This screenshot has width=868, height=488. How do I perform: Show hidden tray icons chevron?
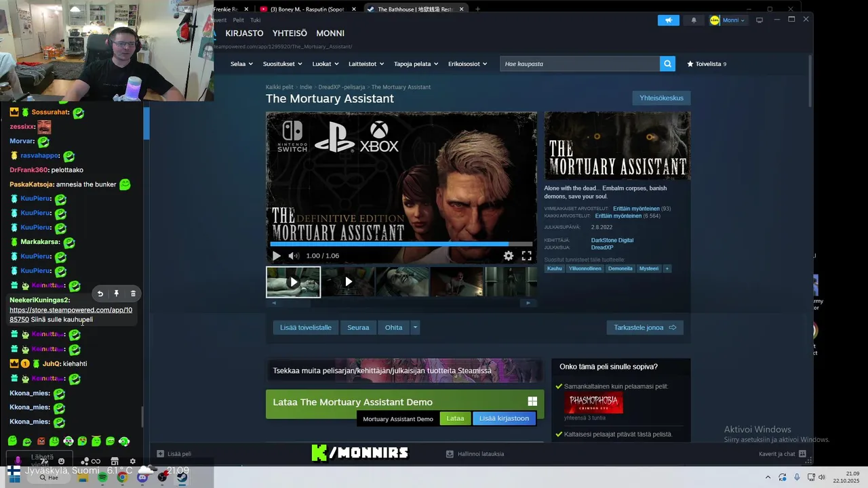pyautogui.click(x=768, y=477)
